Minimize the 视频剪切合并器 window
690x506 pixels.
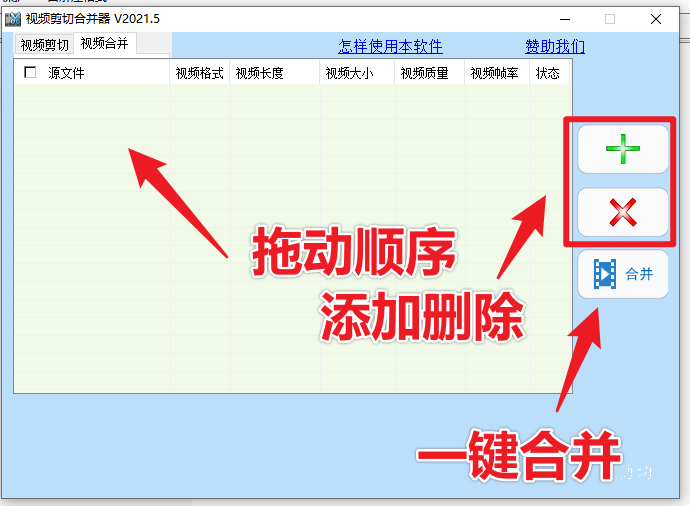click(565, 19)
